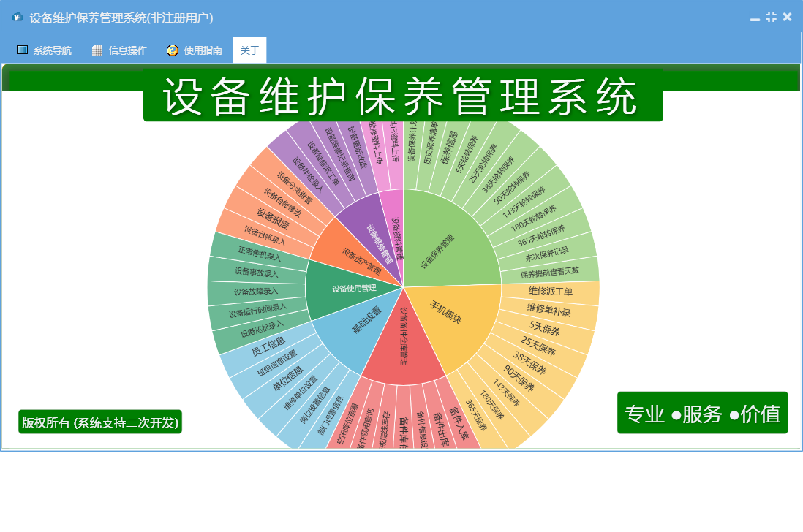Open 单位信息 segment
803x532 pixels.
[288, 379]
